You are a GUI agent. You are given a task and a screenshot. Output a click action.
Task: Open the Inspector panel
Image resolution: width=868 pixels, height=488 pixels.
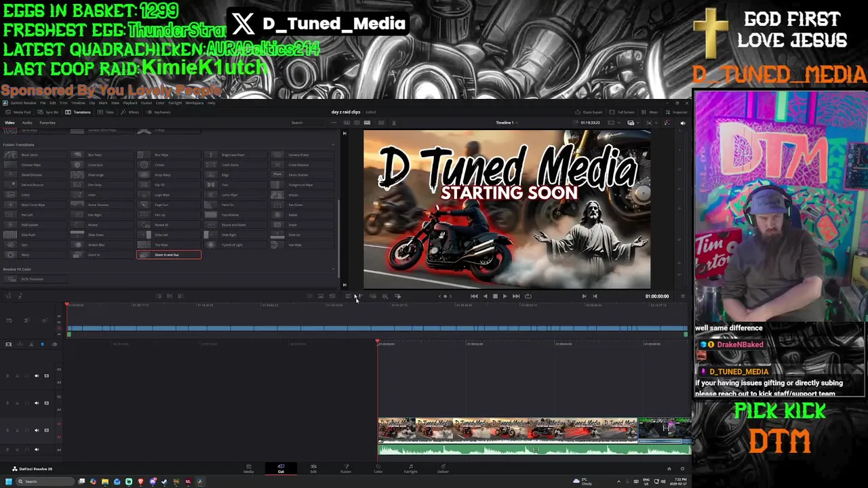tap(675, 113)
